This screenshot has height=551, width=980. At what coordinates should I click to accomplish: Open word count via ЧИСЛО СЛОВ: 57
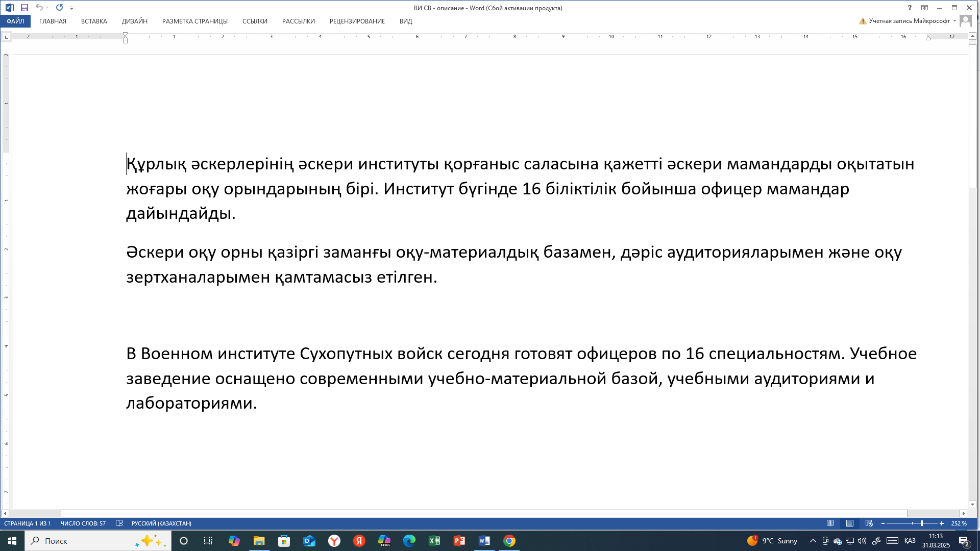pos(83,523)
